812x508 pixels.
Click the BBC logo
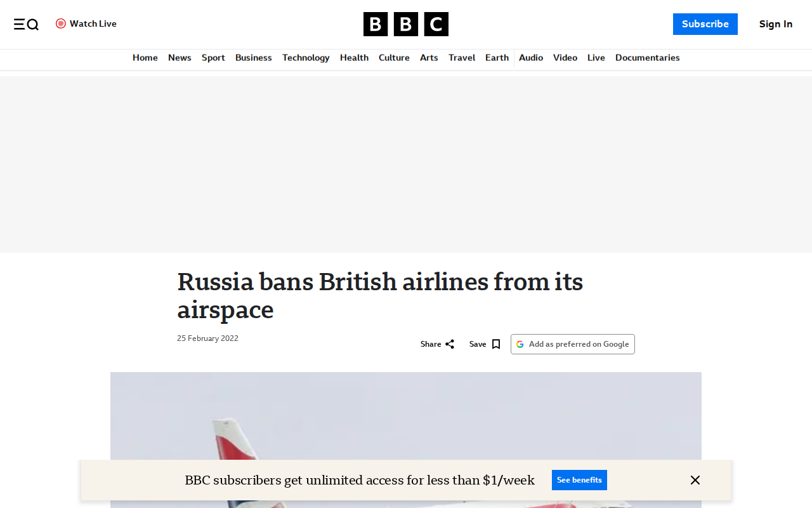[406, 24]
